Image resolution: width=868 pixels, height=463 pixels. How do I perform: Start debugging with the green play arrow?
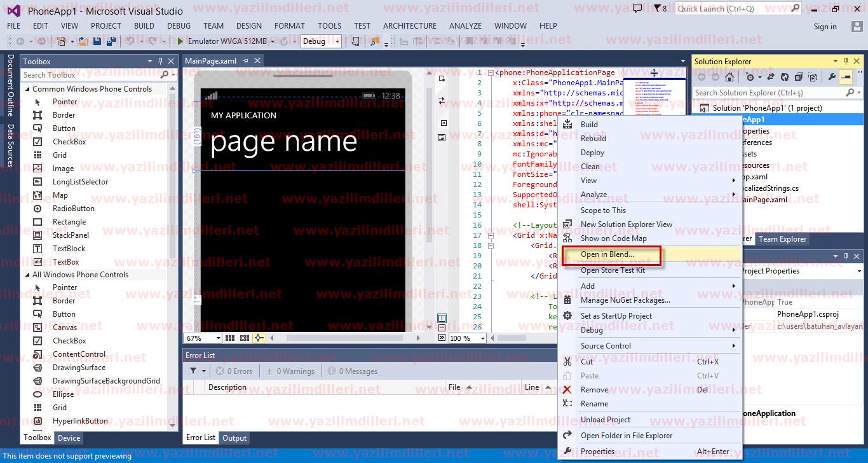(x=180, y=41)
